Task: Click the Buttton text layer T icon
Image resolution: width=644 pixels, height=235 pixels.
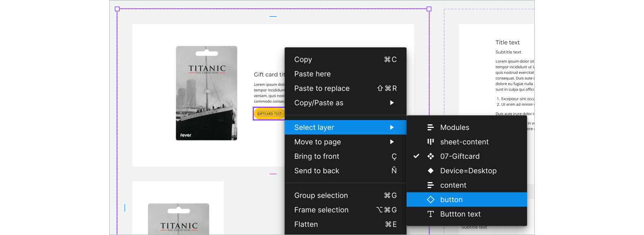Action: 430,214
